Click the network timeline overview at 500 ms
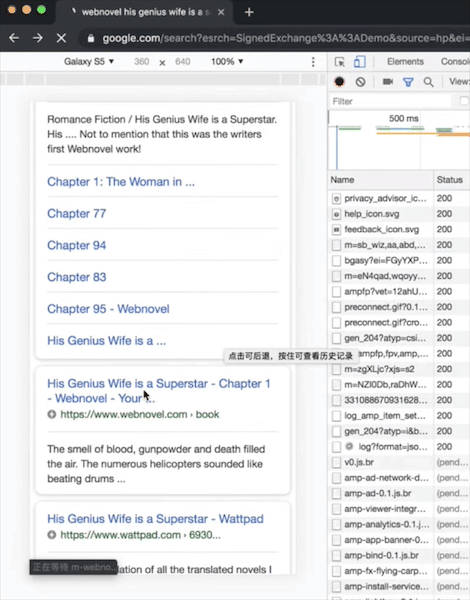This screenshot has height=600, width=470. click(x=403, y=118)
